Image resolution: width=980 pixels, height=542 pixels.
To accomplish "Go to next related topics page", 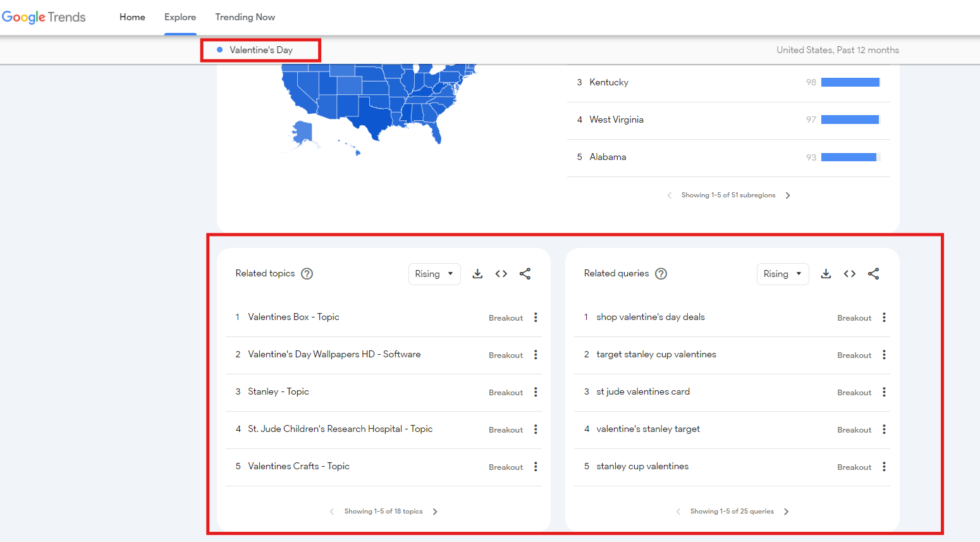I will click(435, 512).
